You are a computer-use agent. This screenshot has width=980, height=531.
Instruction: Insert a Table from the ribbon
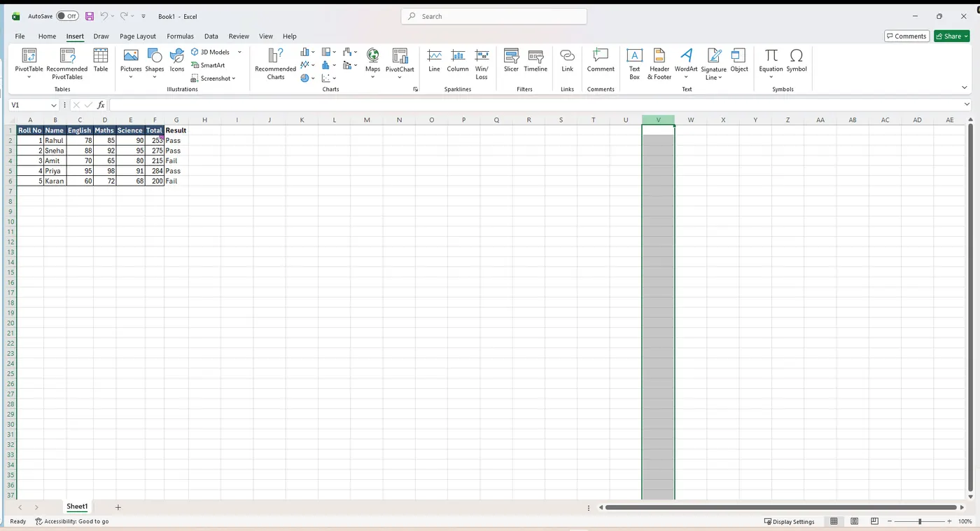click(101, 60)
